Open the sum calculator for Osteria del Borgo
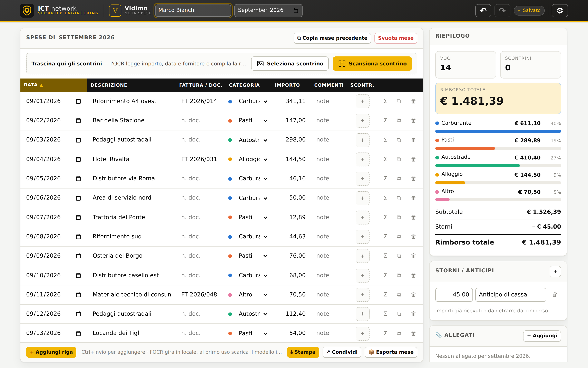The height and width of the screenshot is (368, 588). tap(385, 256)
